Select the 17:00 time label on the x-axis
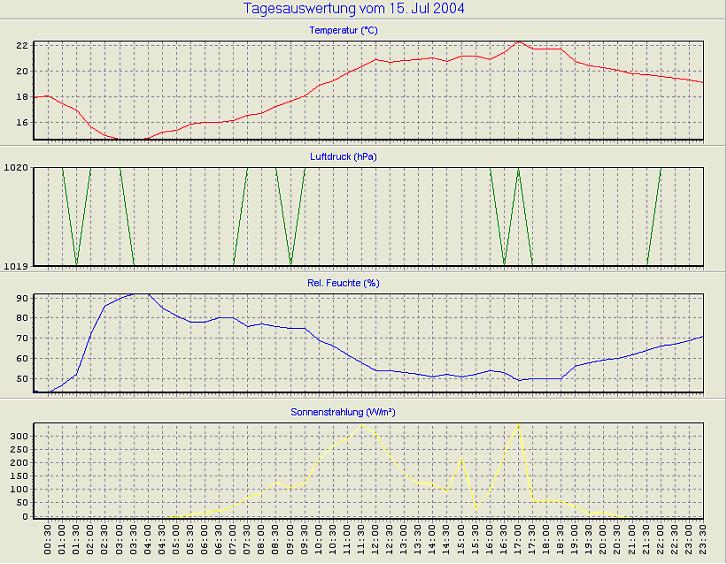 [518, 544]
